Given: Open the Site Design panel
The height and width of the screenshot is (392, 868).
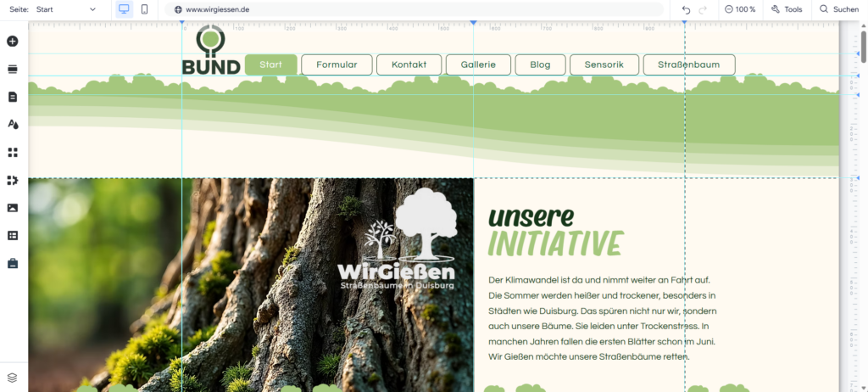Looking at the screenshot, I should coord(13,124).
